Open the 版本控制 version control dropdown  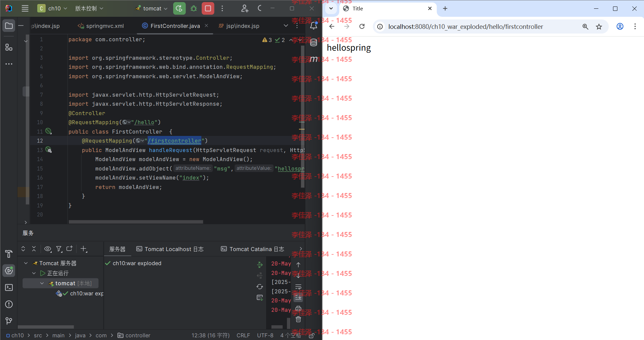[89, 8]
